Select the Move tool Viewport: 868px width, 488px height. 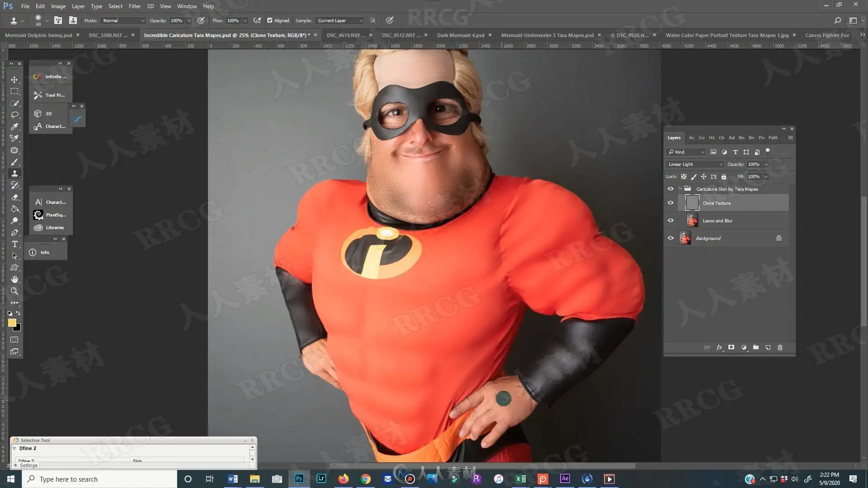coord(14,80)
